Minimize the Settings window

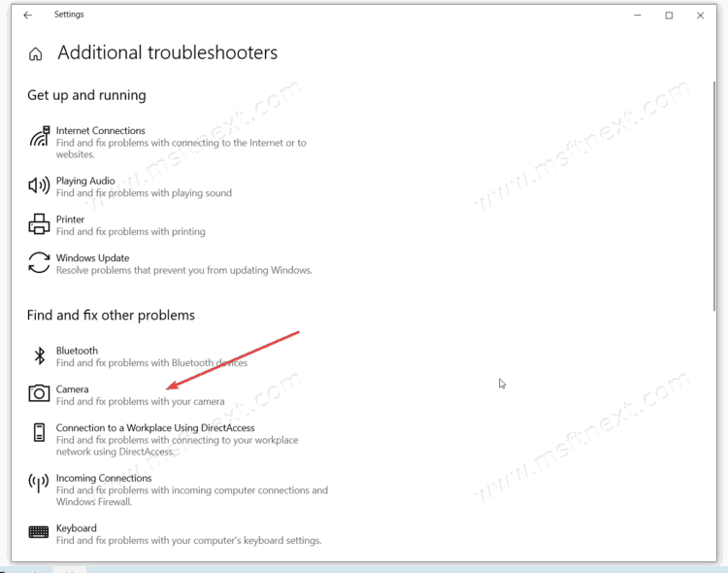coord(638,16)
